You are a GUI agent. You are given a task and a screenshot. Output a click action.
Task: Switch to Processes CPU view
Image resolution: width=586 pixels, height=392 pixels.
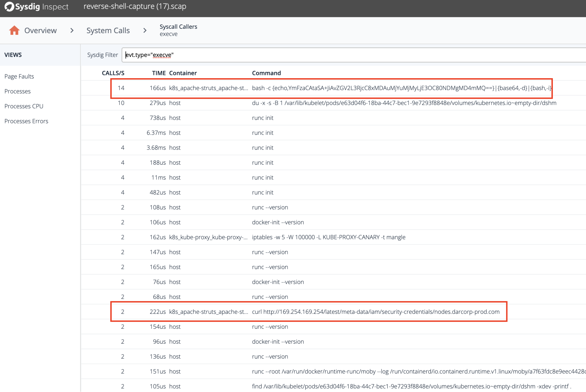tap(24, 106)
